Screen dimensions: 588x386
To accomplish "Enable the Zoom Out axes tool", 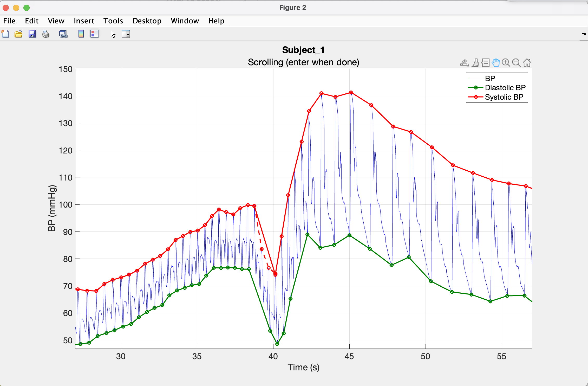I will 516,63.
